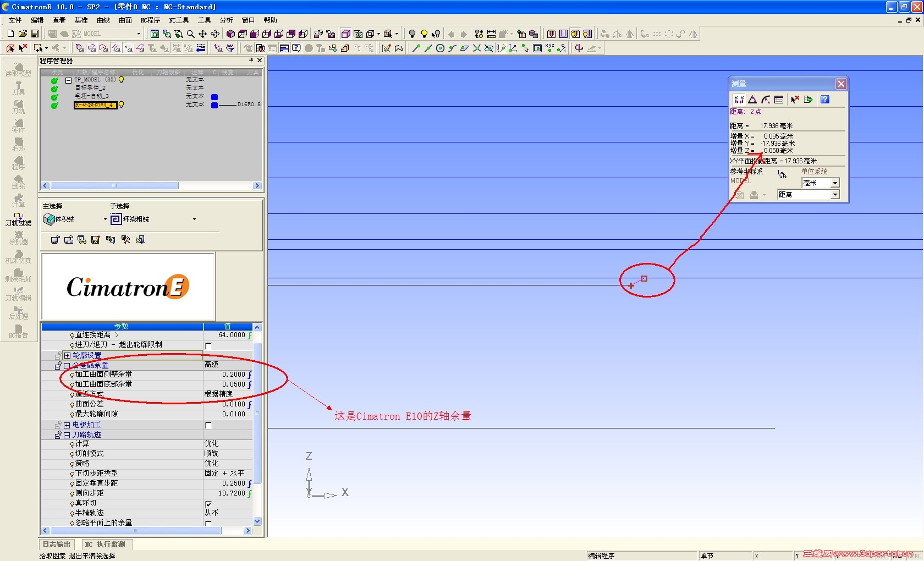The height and width of the screenshot is (561, 924).
Task: Pin the 程序管理器 panel
Action: (251, 61)
